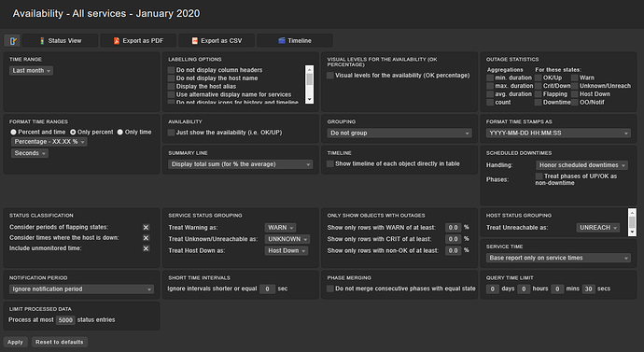Click the Timeline button icon
Viewport: 644px width, 352px height.
point(282,41)
